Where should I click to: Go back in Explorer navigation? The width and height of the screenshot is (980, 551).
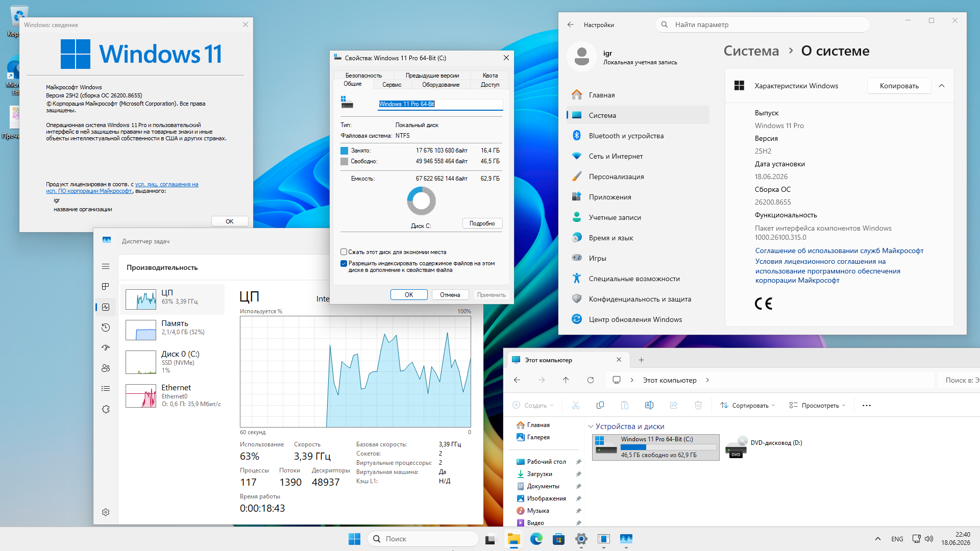coord(517,380)
